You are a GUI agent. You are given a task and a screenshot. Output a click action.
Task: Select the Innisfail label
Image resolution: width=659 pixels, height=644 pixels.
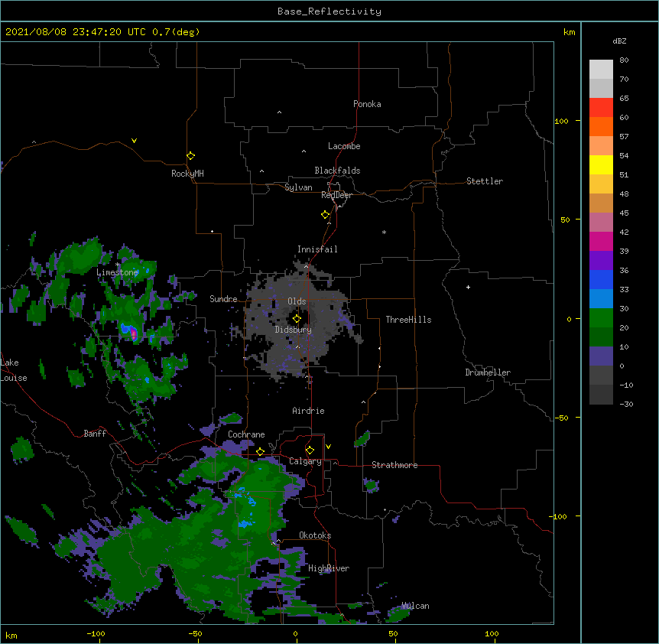click(317, 249)
